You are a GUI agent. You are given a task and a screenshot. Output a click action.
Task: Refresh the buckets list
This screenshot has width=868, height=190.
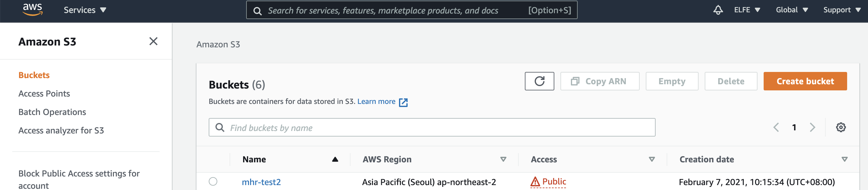click(x=539, y=81)
